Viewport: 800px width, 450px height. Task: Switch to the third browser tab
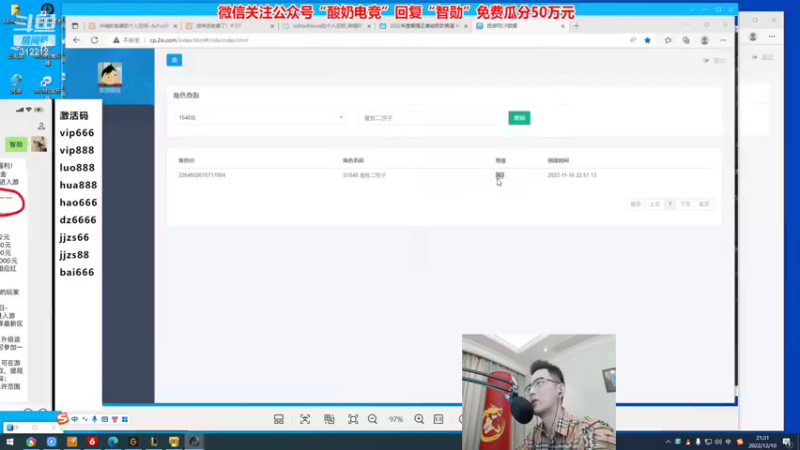(x=326, y=26)
